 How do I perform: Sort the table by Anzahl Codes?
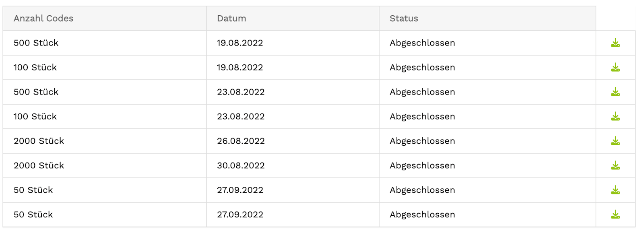pos(43,18)
